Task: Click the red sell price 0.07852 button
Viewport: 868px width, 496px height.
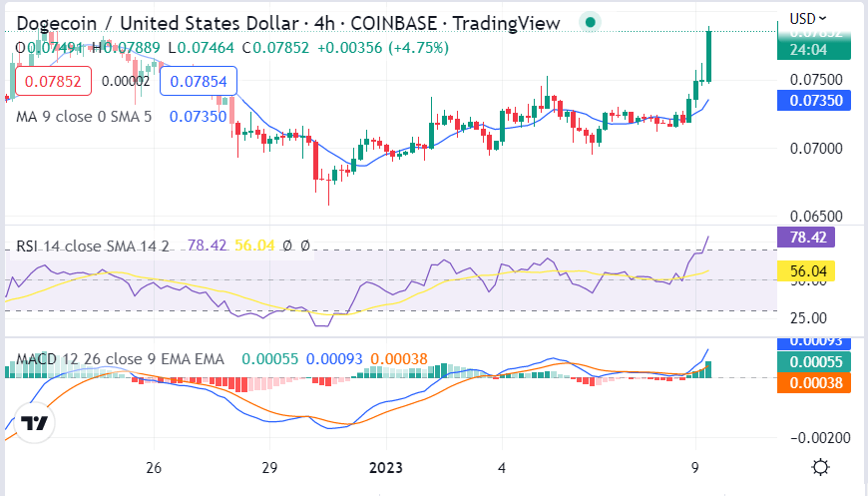Action: 53,82
